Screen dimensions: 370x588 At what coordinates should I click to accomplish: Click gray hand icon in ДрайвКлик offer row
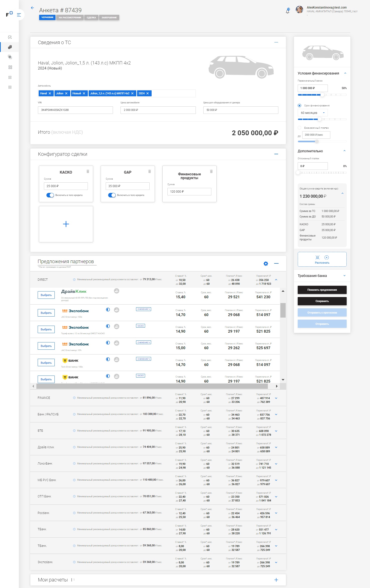pyautogui.click(x=116, y=291)
